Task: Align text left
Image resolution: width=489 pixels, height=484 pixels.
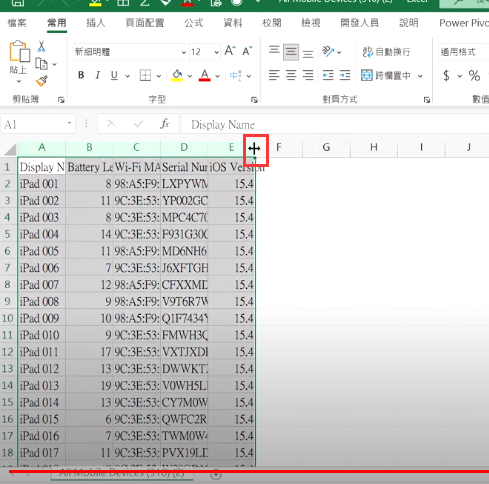Action: [x=274, y=75]
